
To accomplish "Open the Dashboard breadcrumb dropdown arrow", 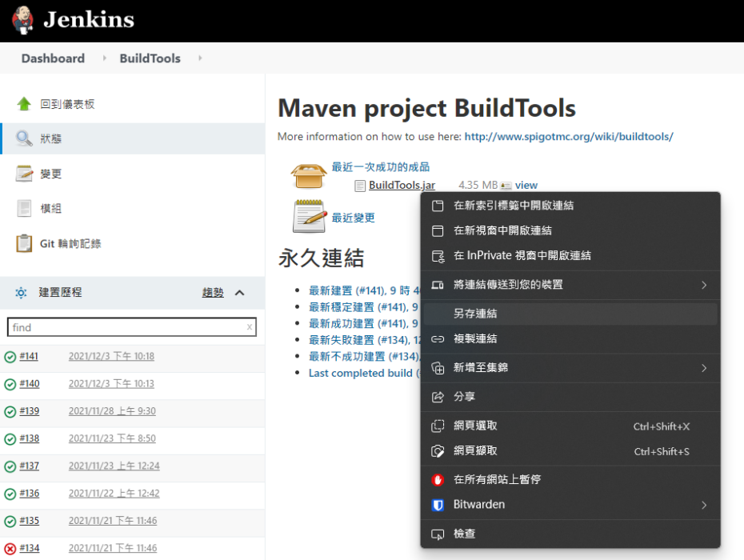I will [x=104, y=58].
